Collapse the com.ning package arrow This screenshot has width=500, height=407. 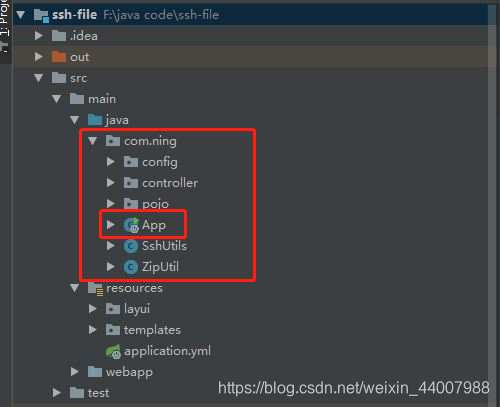[93, 141]
